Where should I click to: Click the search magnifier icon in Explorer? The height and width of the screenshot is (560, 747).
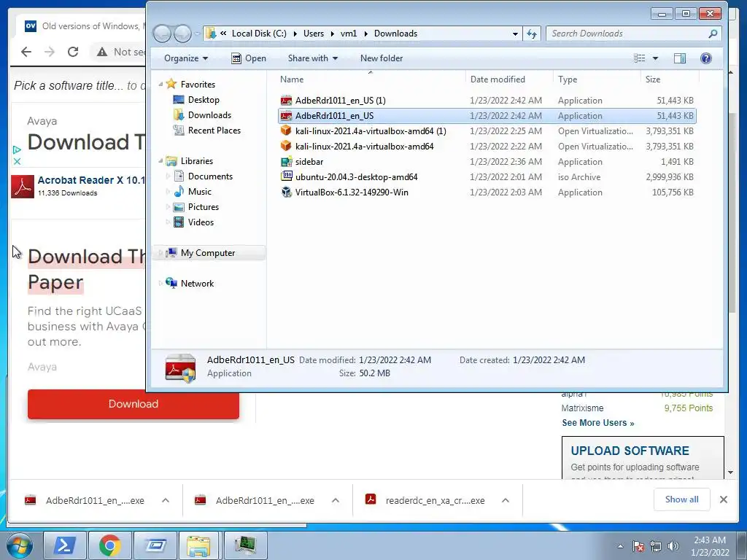(x=713, y=34)
